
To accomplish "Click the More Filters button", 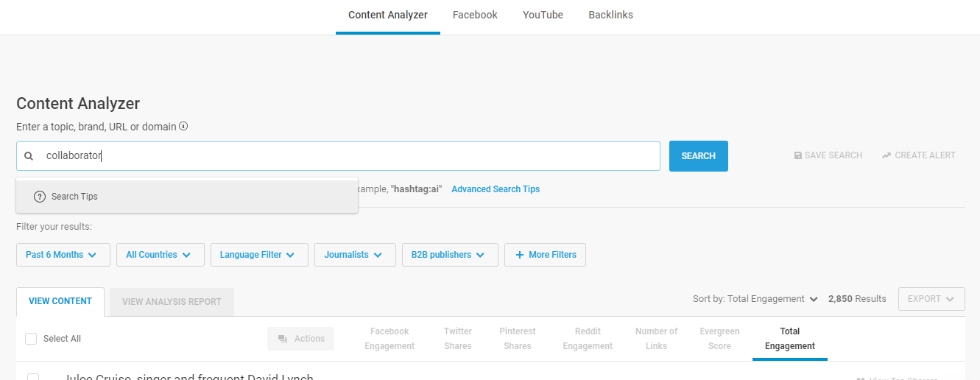I will (545, 255).
